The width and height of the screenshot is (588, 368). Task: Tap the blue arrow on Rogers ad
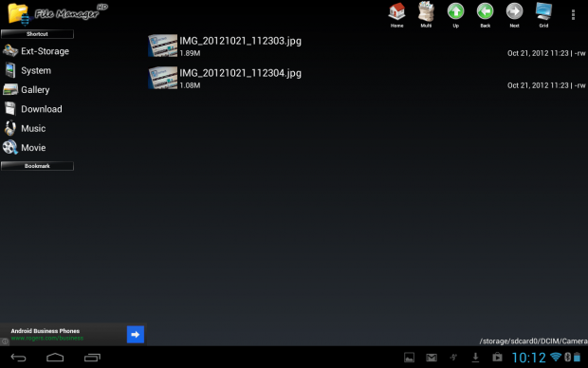136,334
